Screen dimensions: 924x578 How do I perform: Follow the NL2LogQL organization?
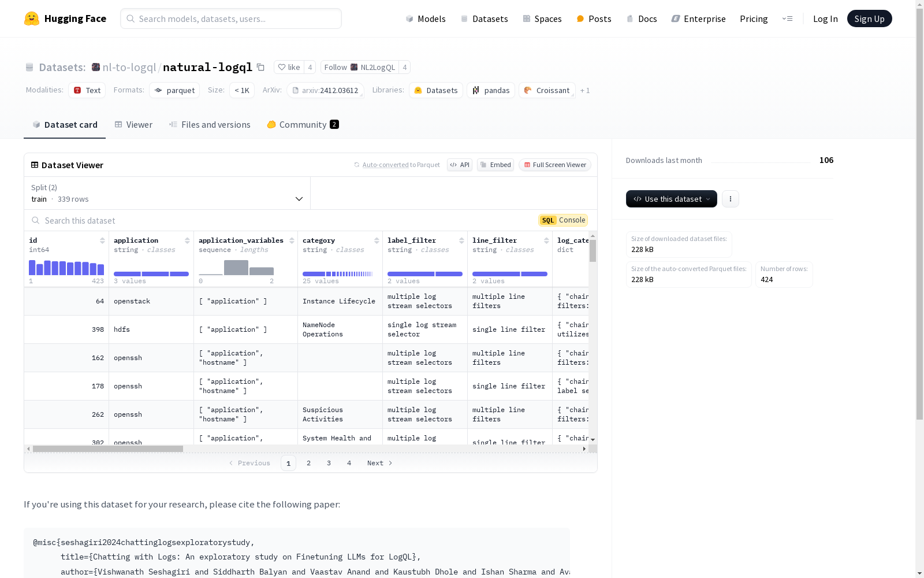[360, 67]
